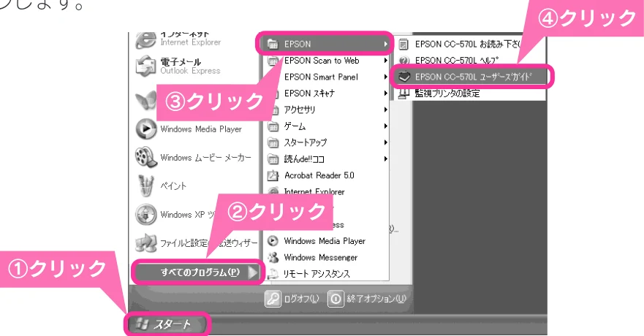Click EPSON CC-570L ユーザーズガイド book icon
The width and height of the screenshot is (644, 336).
[404, 77]
